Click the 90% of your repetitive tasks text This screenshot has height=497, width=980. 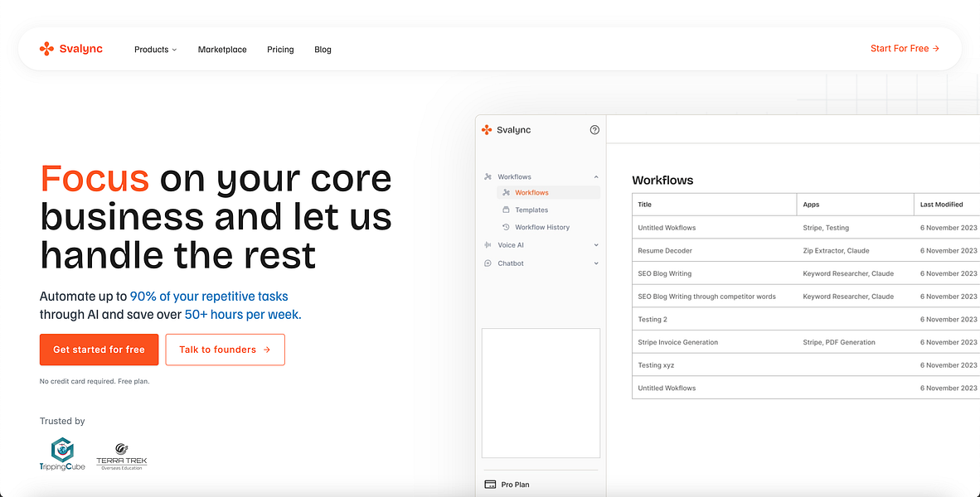point(209,297)
